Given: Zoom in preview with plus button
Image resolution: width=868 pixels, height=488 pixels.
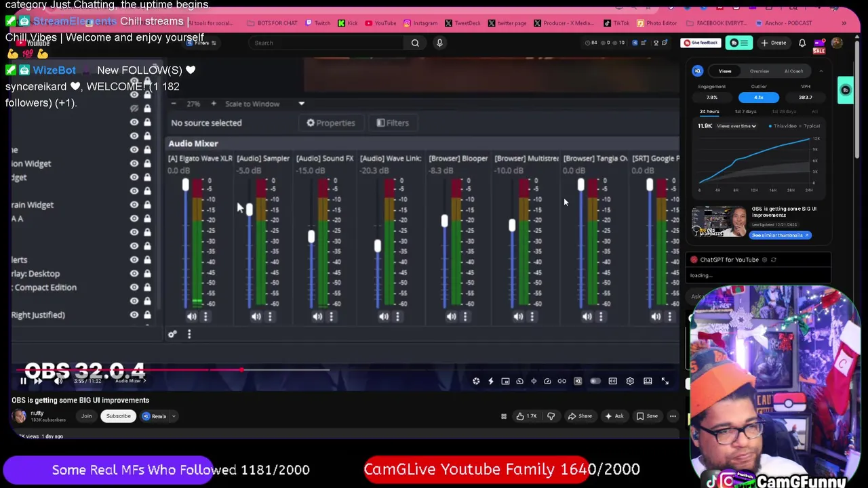Looking at the screenshot, I should click(x=213, y=104).
